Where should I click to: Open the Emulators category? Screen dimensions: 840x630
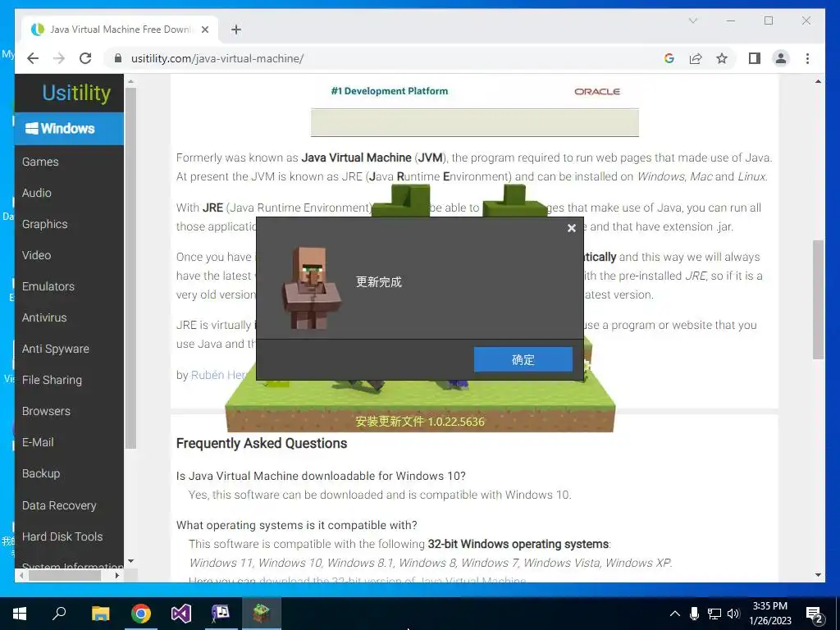(48, 286)
